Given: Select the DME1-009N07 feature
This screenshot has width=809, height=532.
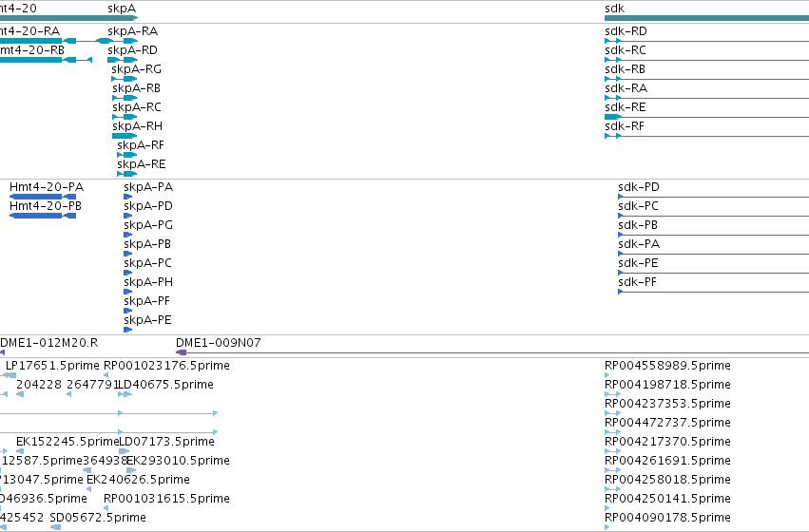Looking at the screenshot, I should pos(492,352).
